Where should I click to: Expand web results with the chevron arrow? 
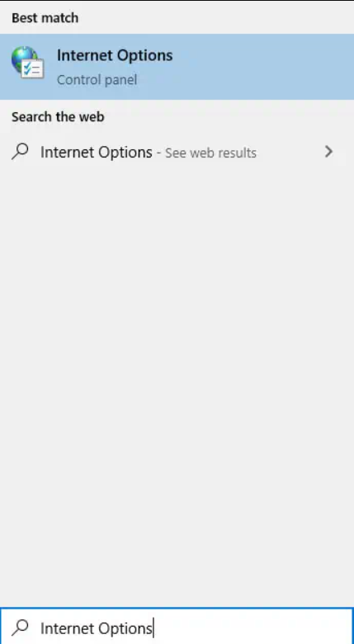click(328, 152)
